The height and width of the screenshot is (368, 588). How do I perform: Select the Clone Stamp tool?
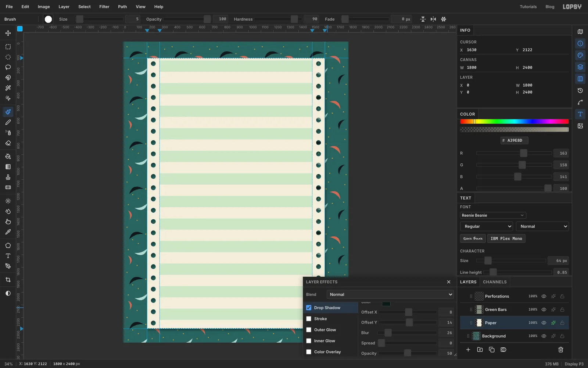point(8,177)
